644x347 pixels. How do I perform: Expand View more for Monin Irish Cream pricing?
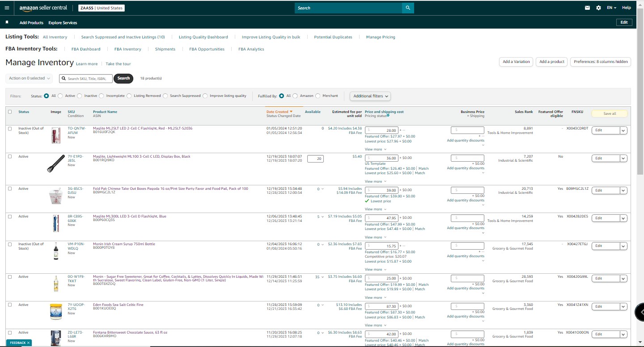tap(375, 269)
